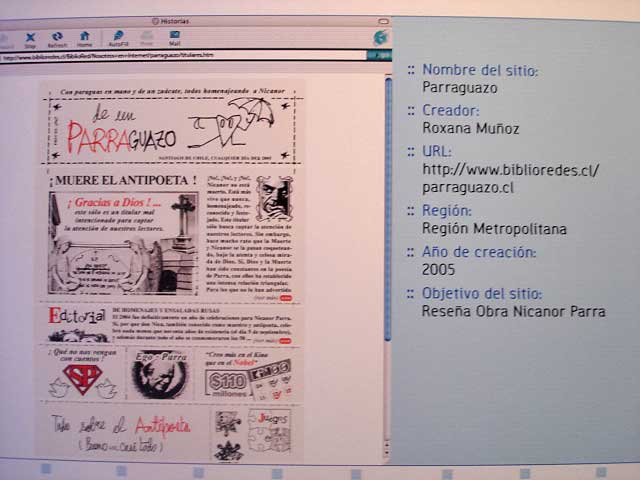Click 'Reseña Obra Nicanor Parra' text
This screenshot has height=480, width=640.
(x=513, y=311)
